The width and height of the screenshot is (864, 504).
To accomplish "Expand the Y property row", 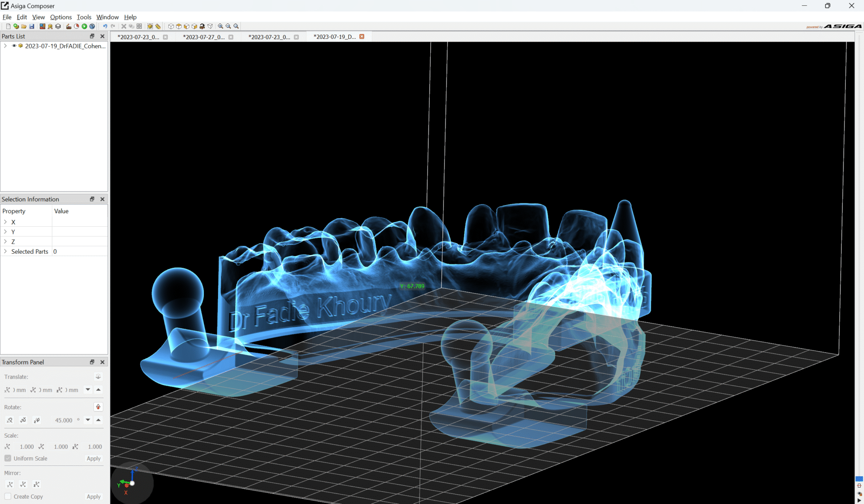I will coord(5,232).
